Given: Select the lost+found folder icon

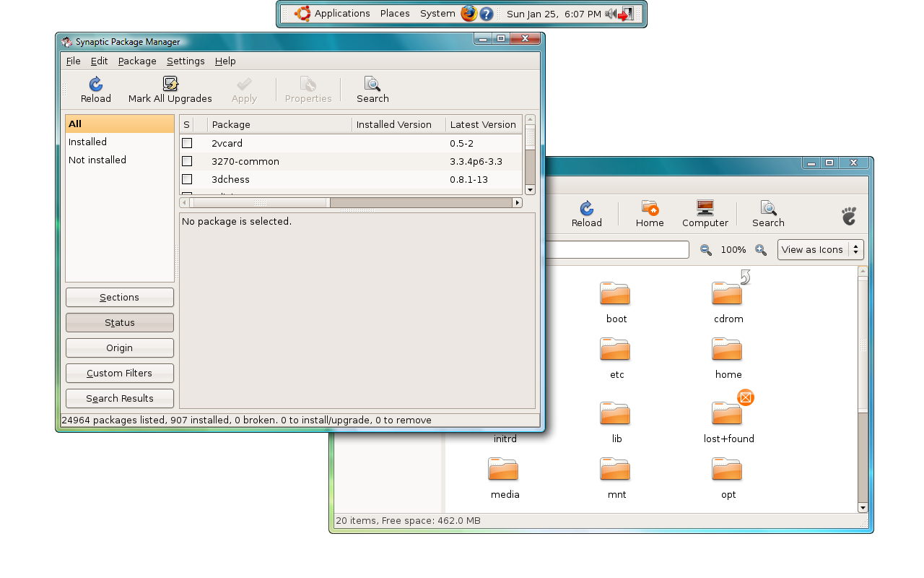Looking at the screenshot, I should coord(727,413).
